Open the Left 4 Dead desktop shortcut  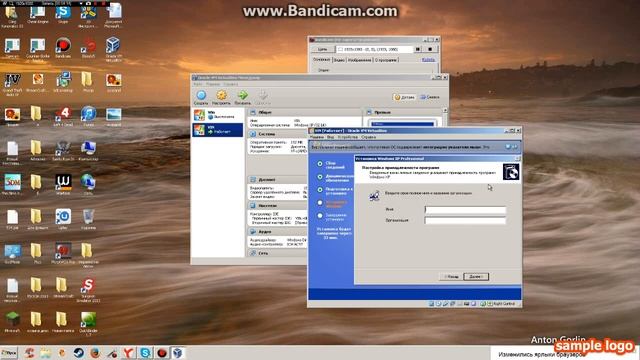tap(63, 116)
